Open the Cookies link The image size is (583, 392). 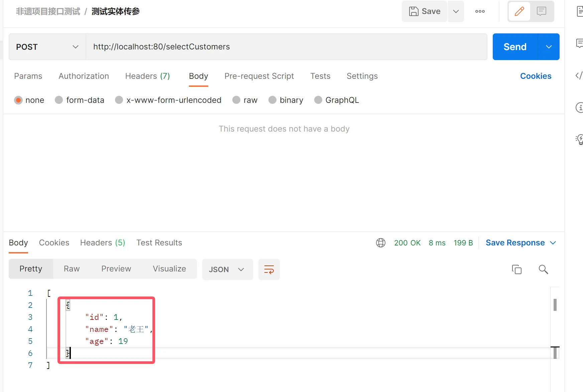536,76
